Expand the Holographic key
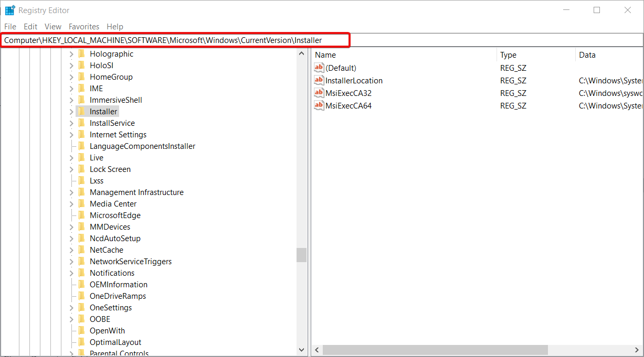 (x=71, y=53)
